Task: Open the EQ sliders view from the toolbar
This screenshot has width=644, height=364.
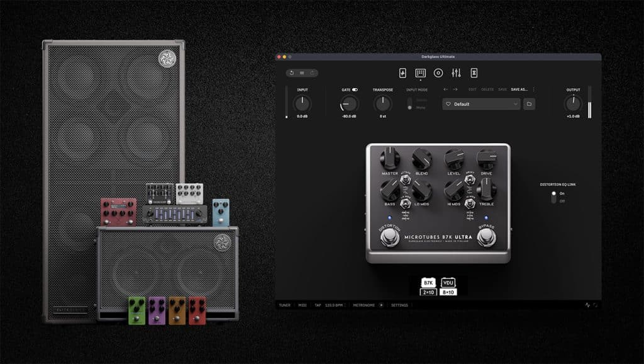Action: 456,72
